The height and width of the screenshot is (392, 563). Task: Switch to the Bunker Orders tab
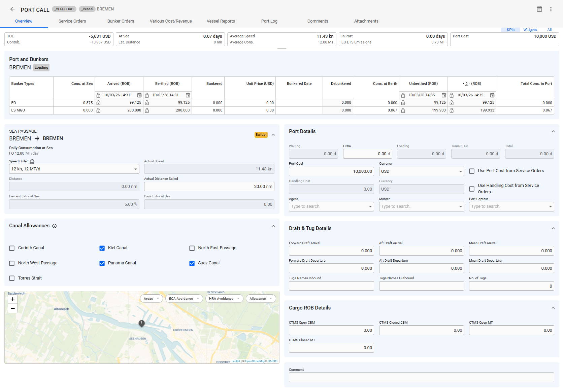[x=121, y=21]
